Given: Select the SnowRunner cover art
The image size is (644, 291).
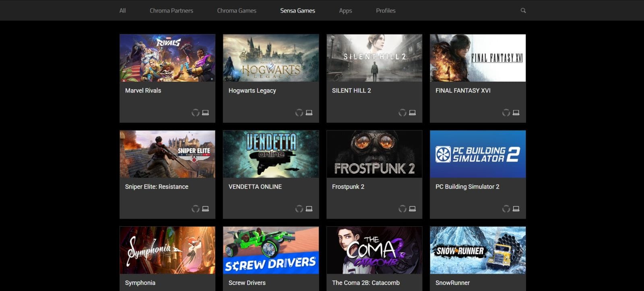Looking at the screenshot, I should [478, 250].
